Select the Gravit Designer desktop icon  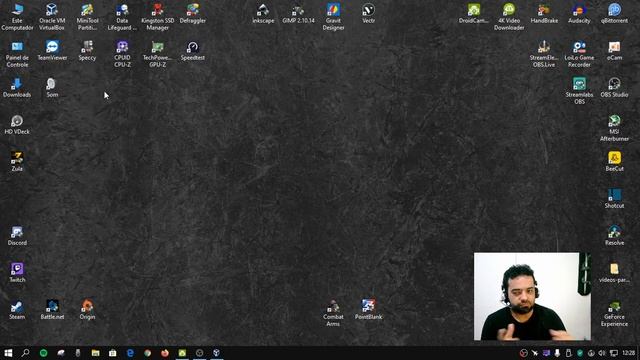(x=333, y=17)
